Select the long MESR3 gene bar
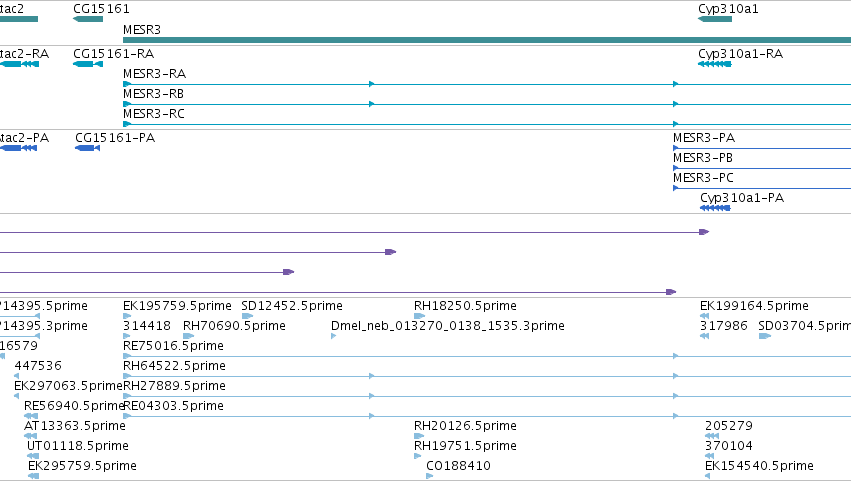 coord(487,40)
